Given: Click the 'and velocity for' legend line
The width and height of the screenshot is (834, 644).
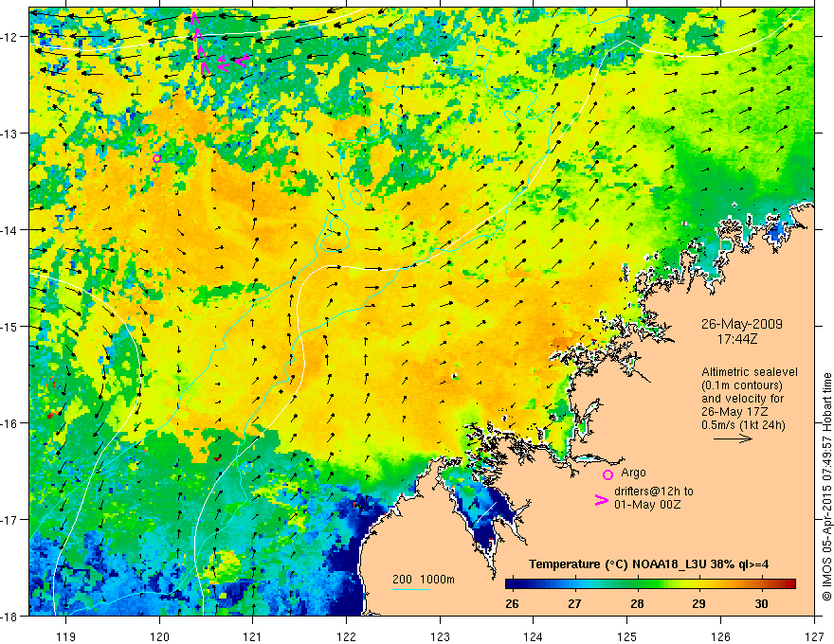Looking at the screenshot, I should (x=742, y=399).
